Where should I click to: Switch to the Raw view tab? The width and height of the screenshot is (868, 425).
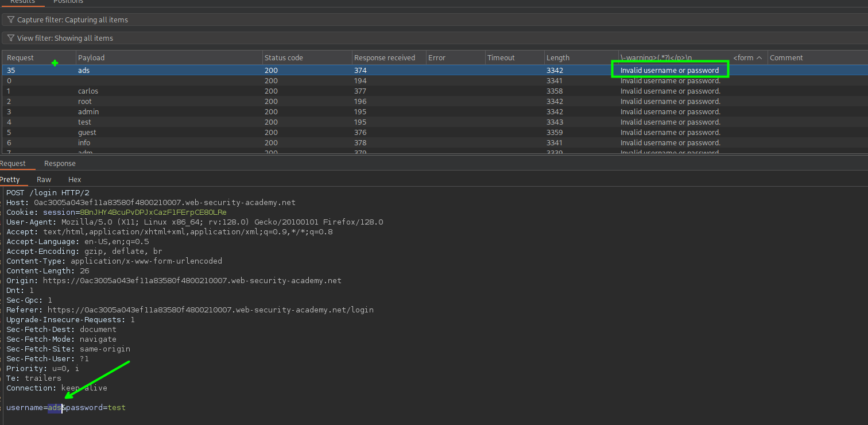point(44,180)
